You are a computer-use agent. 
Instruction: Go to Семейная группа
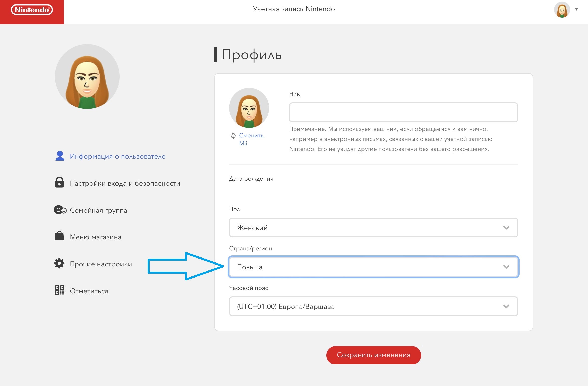(98, 210)
